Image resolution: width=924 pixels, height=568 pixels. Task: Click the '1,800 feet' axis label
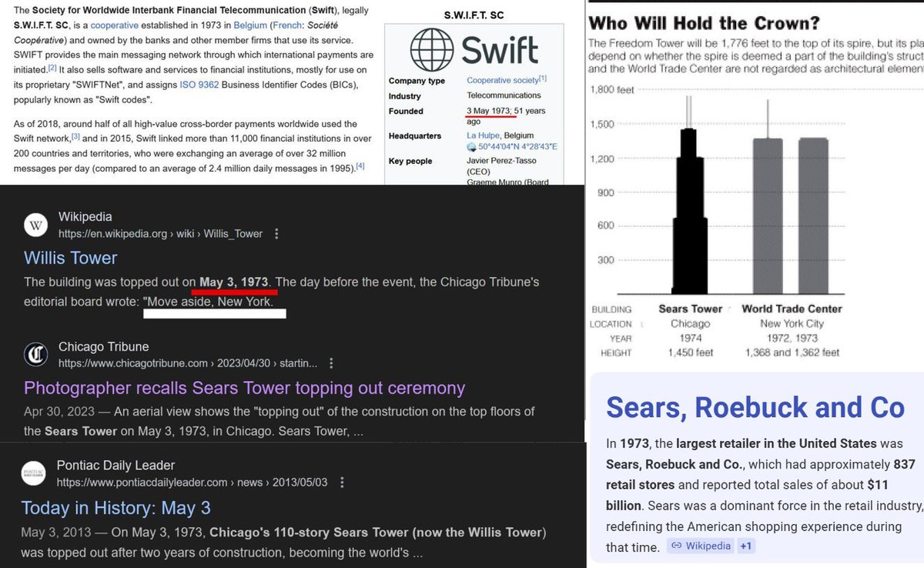click(612, 90)
